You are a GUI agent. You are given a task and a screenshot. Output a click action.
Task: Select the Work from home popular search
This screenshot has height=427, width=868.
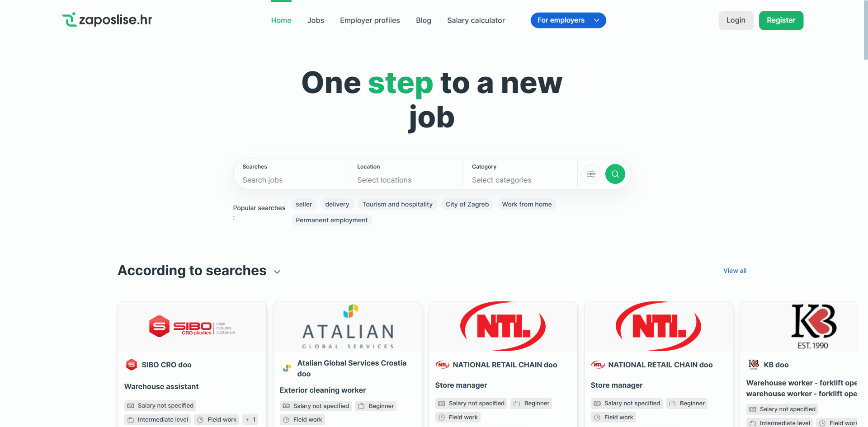click(x=527, y=204)
